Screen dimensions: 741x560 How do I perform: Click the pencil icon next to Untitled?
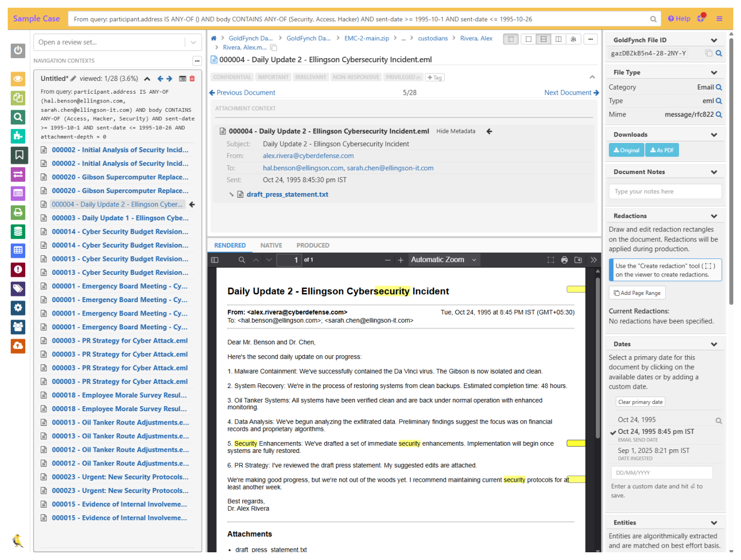coord(73,79)
